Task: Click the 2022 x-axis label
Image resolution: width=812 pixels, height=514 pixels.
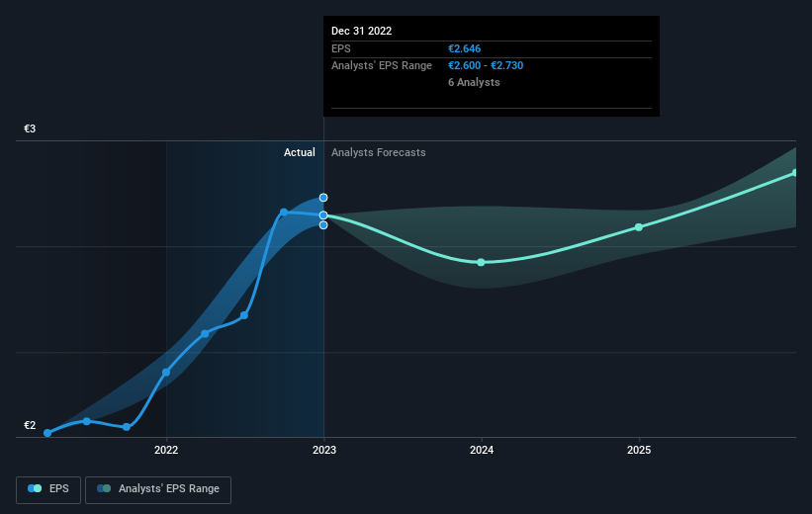Action: click(166, 450)
